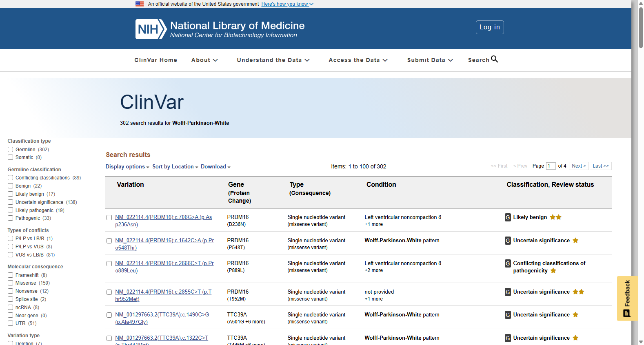Click the two stars in c.2855C>T row
Viewport: 644px width, 345px height.
579,292
